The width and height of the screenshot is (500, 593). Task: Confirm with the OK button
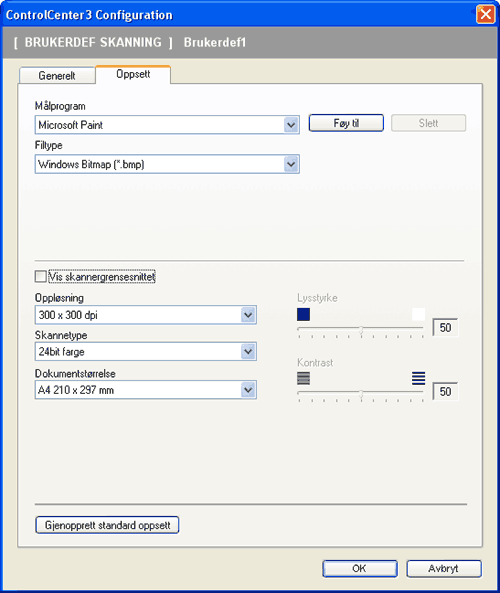pos(360,568)
